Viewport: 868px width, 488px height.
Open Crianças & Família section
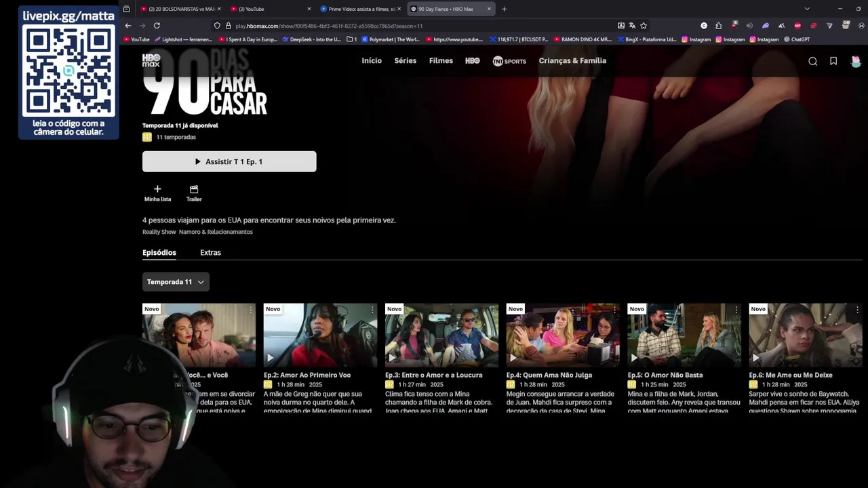(x=572, y=61)
